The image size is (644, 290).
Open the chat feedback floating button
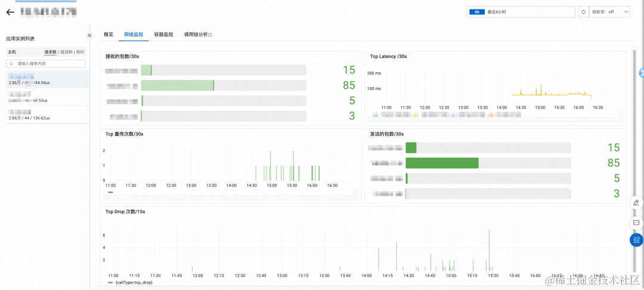tap(636, 223)
